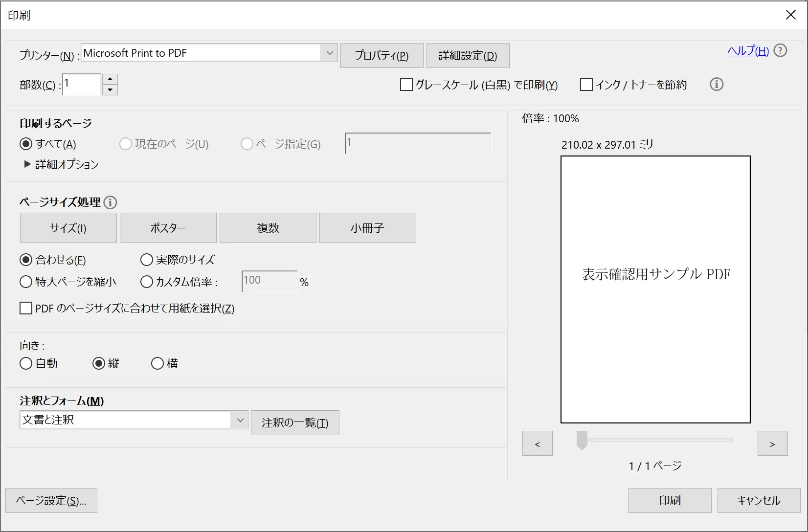
Task: Open ページ設定(S)... button
Action: 51,501
